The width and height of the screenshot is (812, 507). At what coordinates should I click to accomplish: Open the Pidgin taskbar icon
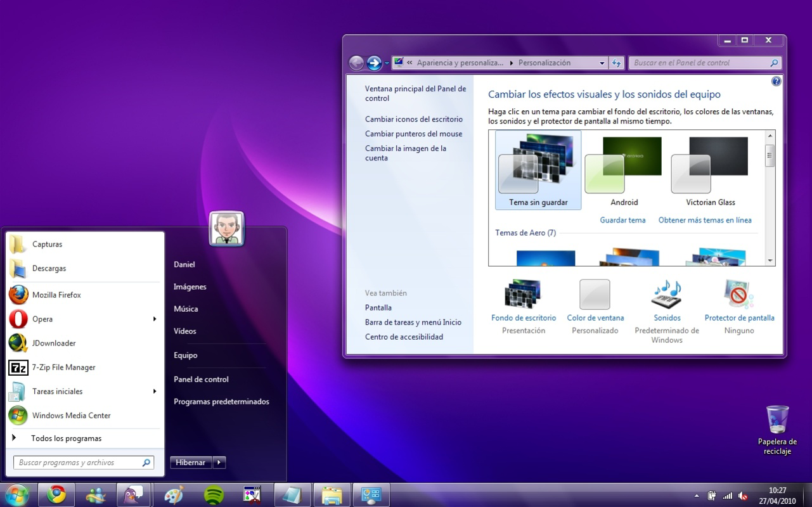coord(134,495)
